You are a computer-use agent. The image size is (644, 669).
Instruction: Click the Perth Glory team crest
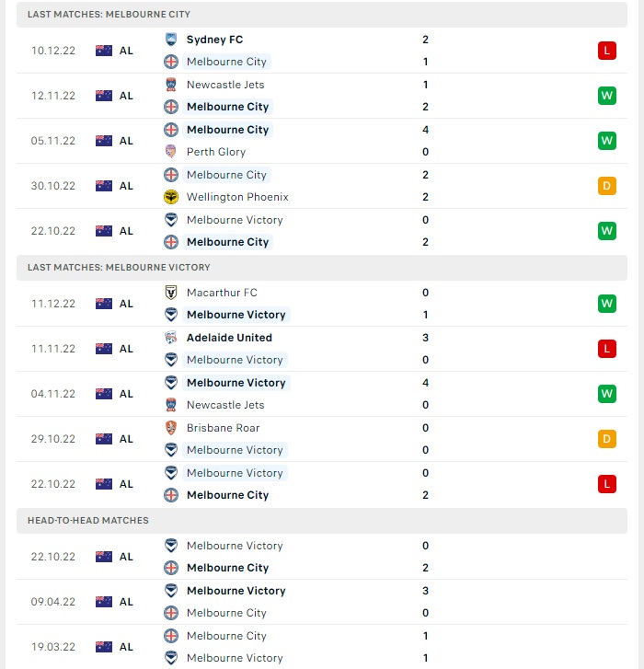pos(170,152)
